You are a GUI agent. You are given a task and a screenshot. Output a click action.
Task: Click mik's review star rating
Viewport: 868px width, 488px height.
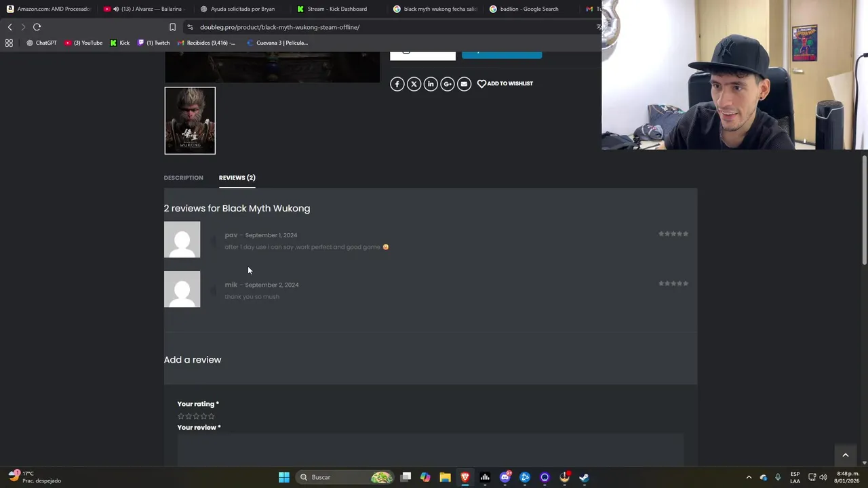click(x=673, y=283)
